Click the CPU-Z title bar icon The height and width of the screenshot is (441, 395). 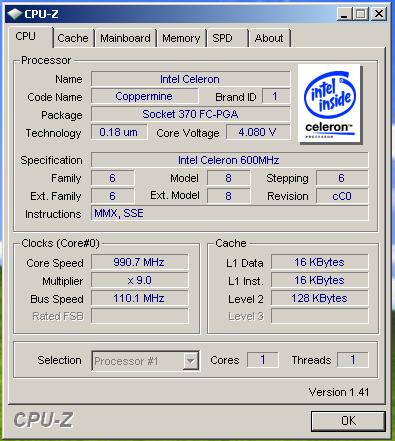15,13
